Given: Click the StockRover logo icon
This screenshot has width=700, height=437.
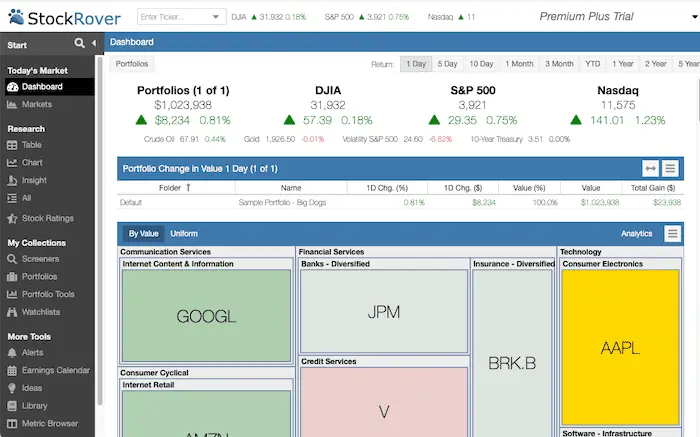Looking at the screenshot, I should tap(16, 17).
